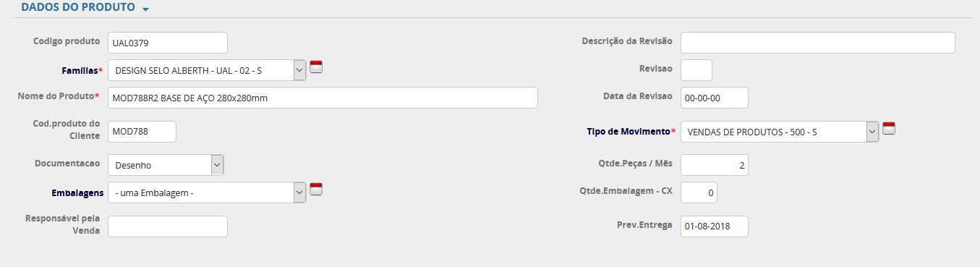
Task: Collapse the Dados do Produto section
Action: click(x=146, y=9)
